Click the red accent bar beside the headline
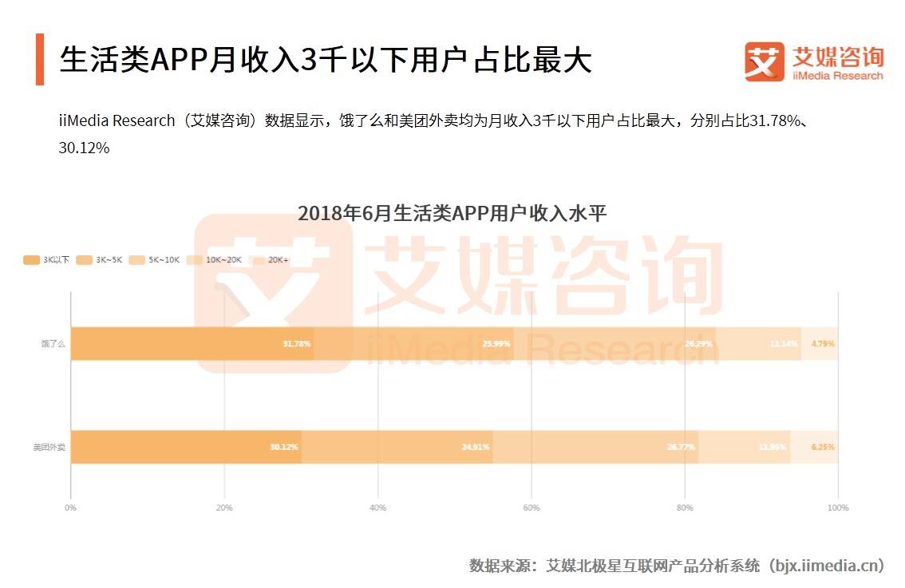 point(39,59)
